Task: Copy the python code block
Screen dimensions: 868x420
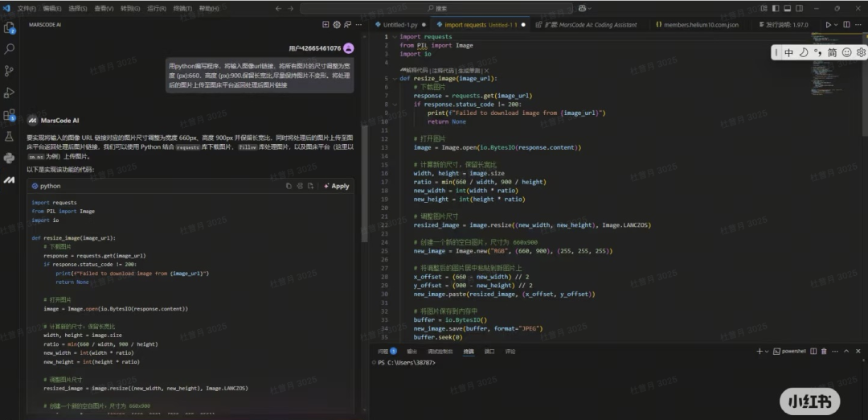Action: coord(289,186)
